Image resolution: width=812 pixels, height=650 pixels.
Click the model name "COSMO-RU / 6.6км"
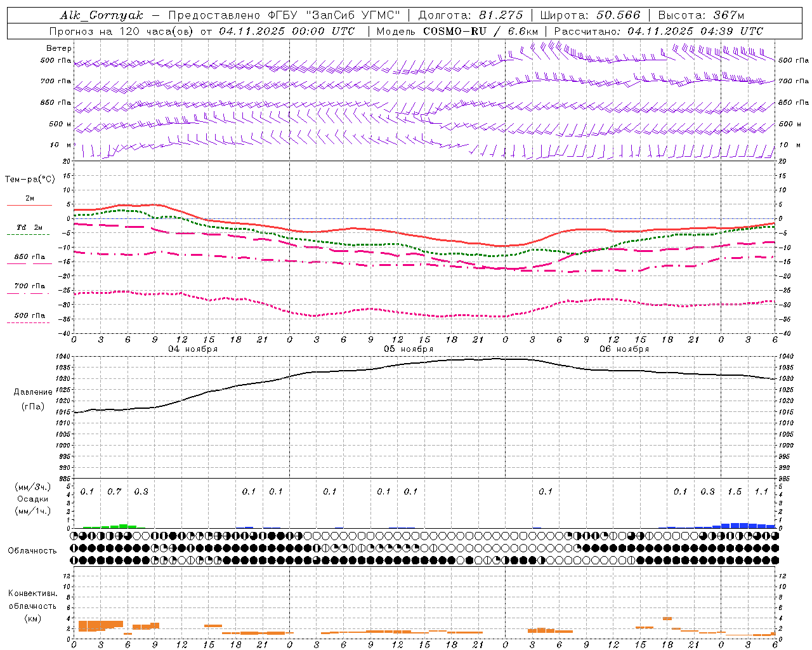tap(481, 31)
